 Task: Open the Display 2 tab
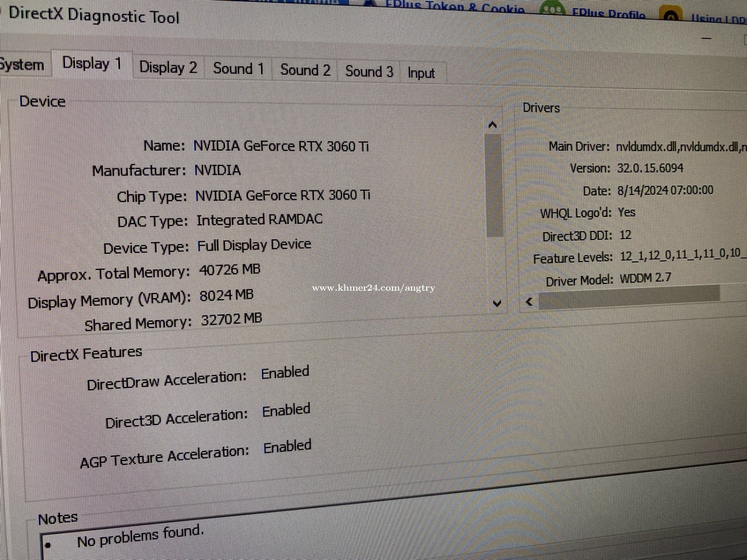tap(168, 67)
